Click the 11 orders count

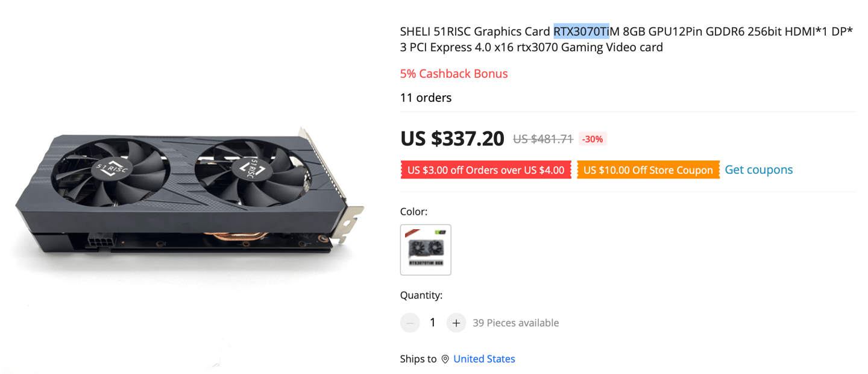(x=426, y=97)
